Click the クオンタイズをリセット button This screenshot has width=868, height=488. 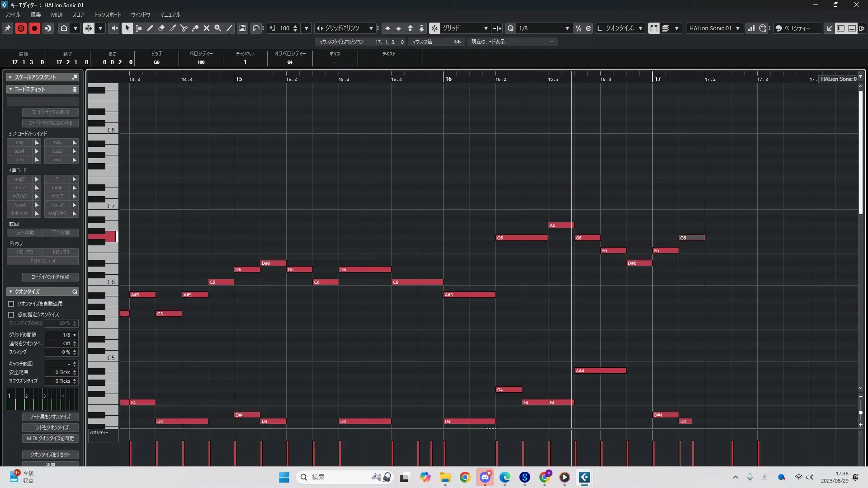[50, 455]
